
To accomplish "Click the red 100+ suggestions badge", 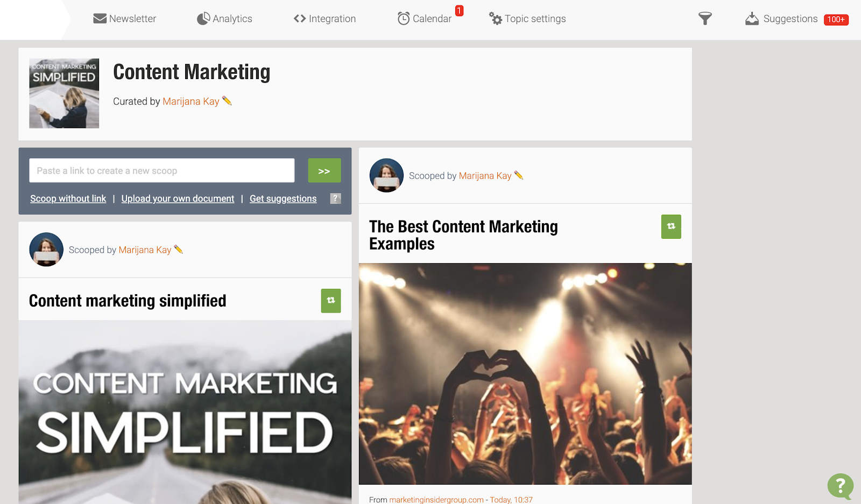I will coord(836,19).
